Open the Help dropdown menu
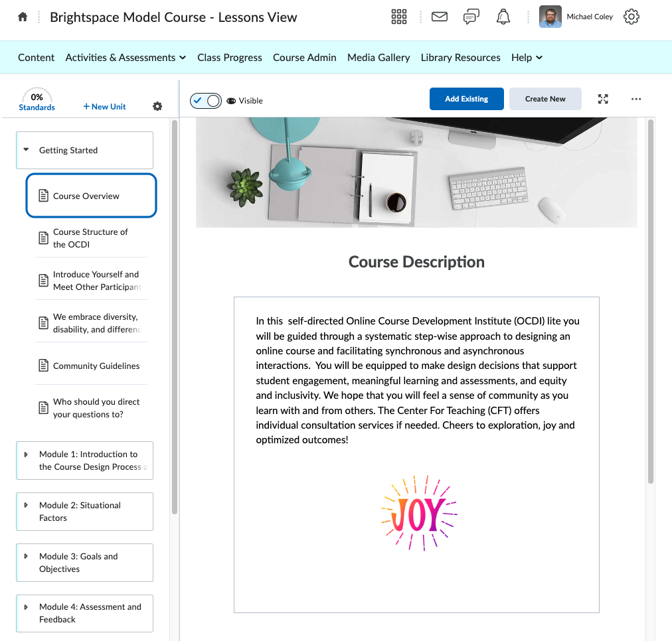Image resolution: width=672 pixels, height=641 pixels. (x=527, y=58)
